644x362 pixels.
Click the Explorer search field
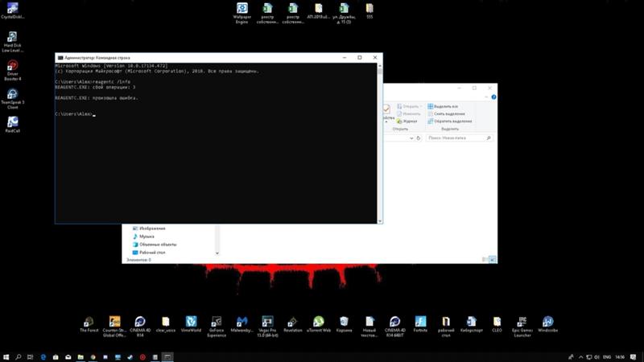459,138
